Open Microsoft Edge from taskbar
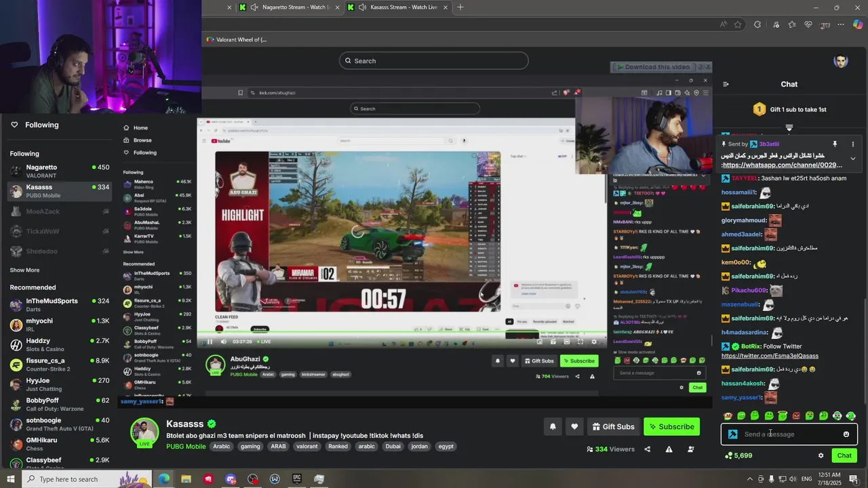Image resolution: width=868 pixels, height=488 pixels. point(164,479)
